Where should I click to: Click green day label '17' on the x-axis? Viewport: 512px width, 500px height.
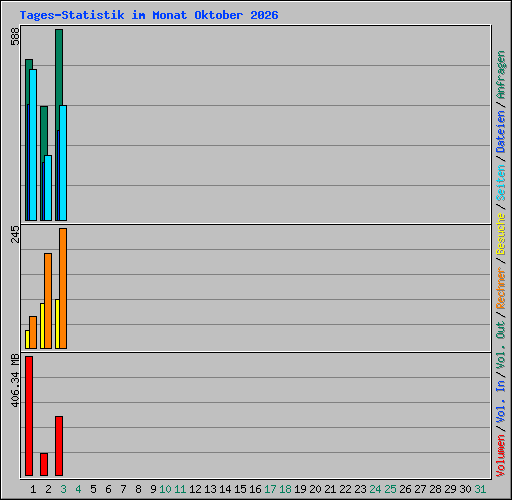[x=270, y=489]
